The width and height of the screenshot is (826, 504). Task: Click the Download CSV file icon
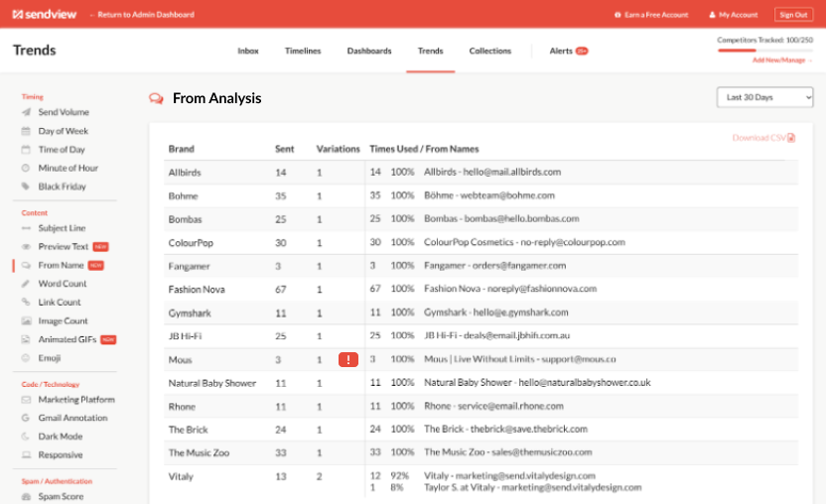click(791, 138)
